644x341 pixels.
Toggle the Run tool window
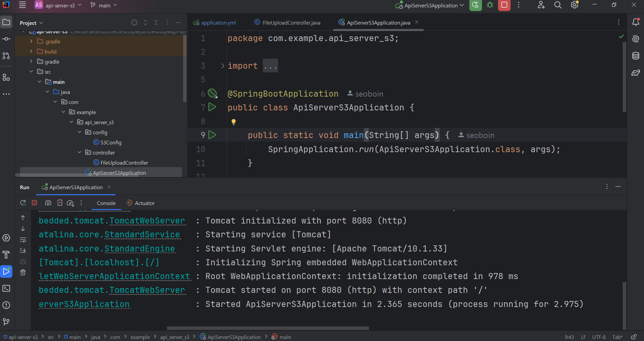tap(6, 271)
